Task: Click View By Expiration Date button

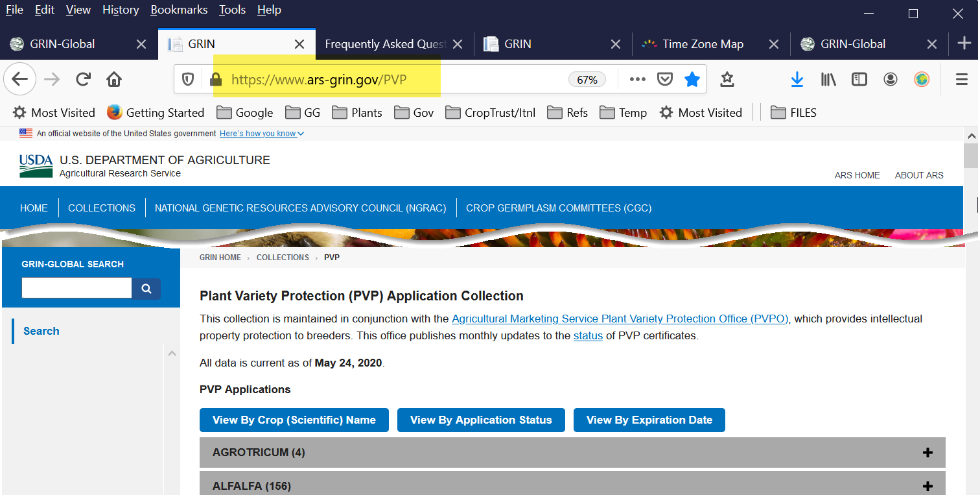Action: click(649, 420)
